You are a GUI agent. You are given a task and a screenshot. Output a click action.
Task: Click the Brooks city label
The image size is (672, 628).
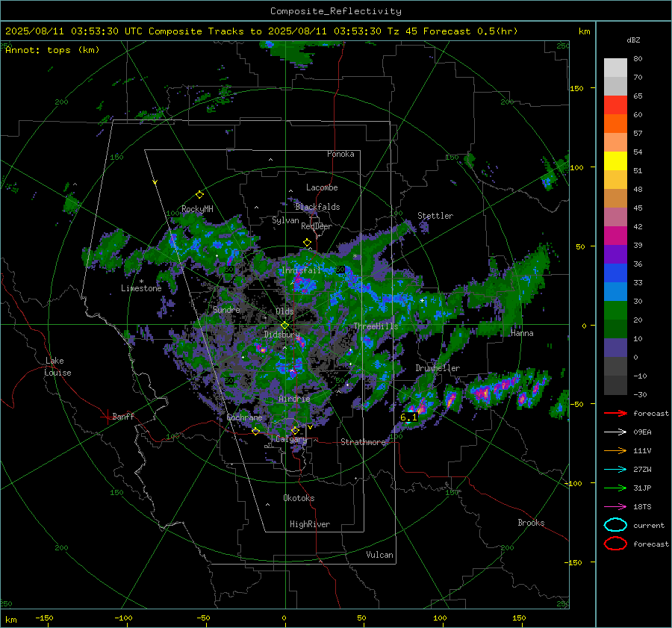pos(531,523)
